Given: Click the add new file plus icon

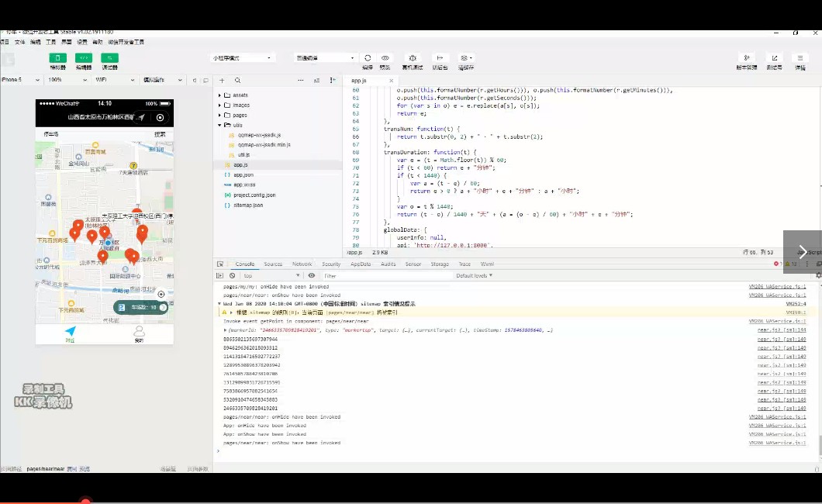Looking at the screenshot, I should click(x=223, y=81).
